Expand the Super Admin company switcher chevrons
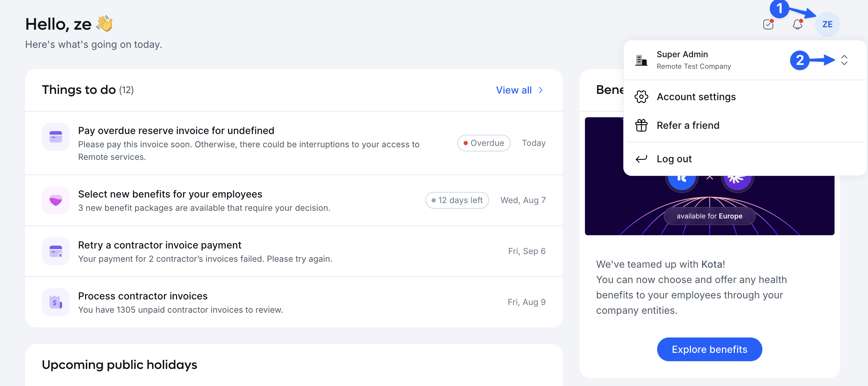Screen dimensions: 868x386 click(x=844, y=60)
